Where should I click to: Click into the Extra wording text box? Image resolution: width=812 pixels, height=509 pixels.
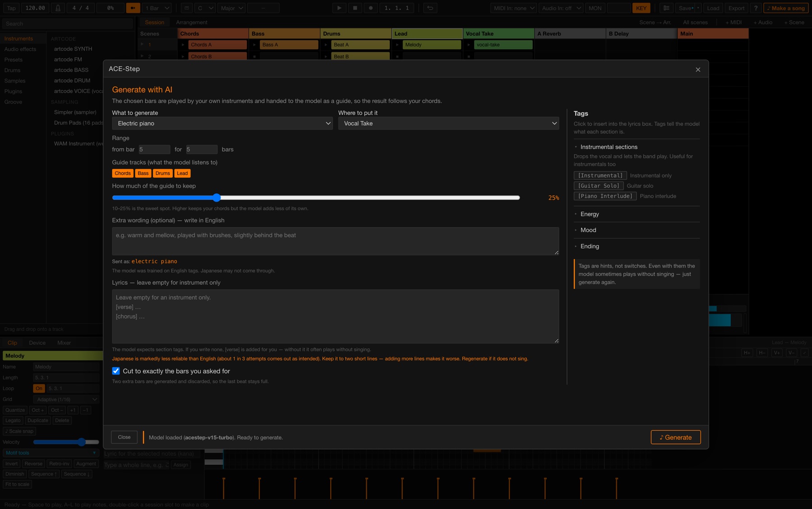pyautogui.click(x=335, y=241)
